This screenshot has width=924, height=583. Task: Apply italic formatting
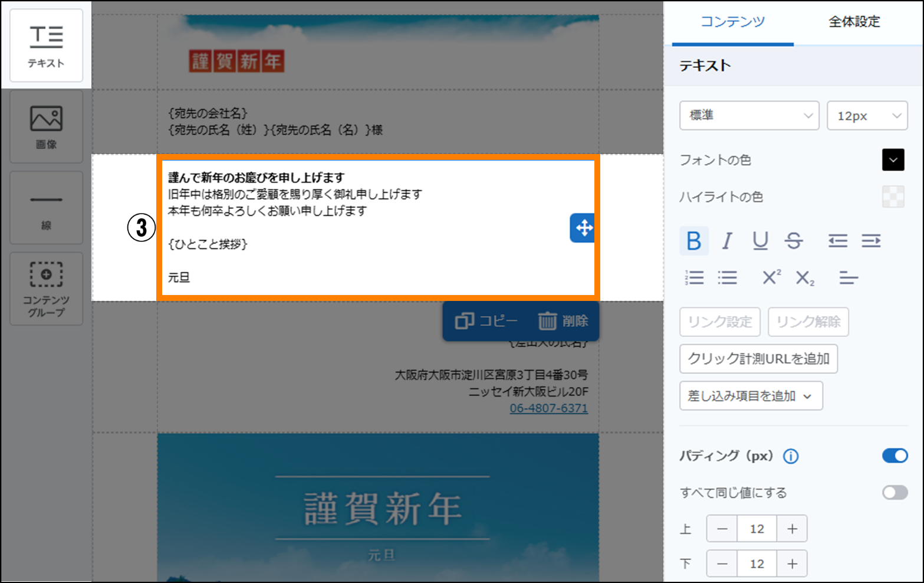[727, 241]
